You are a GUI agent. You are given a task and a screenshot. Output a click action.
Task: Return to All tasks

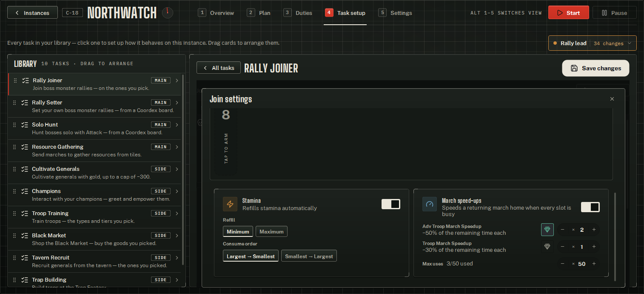click(x=219, y=68)
